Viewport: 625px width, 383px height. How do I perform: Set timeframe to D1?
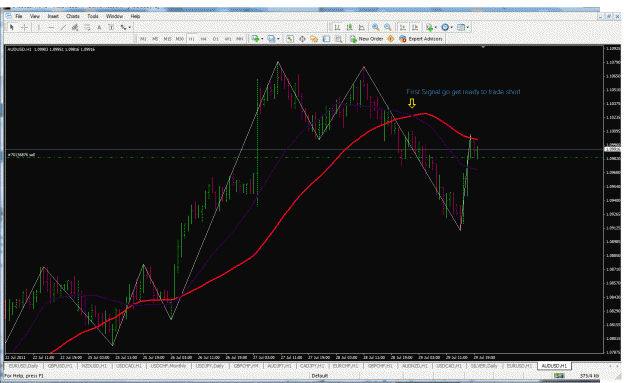[216, 39]
